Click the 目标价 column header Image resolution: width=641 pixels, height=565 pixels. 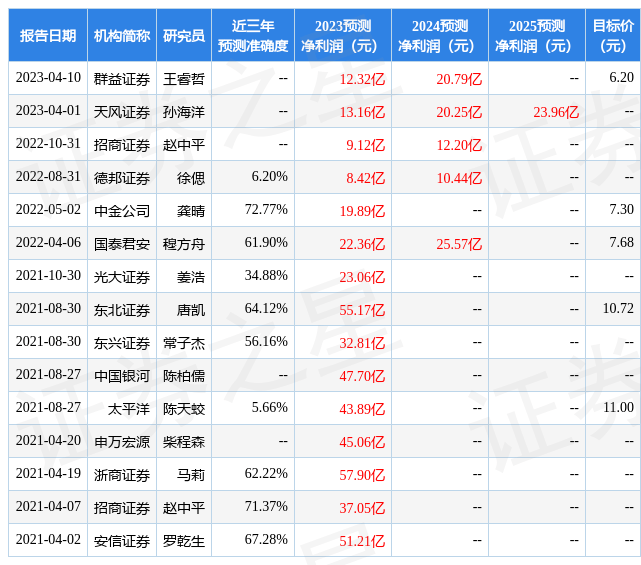(613, 35)
